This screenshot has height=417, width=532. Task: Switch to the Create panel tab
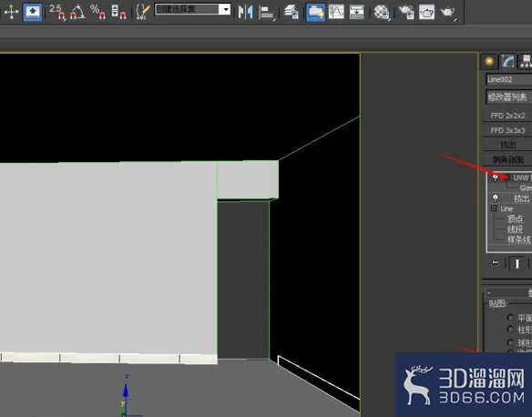pyautogui.click(x=489, y=61)
